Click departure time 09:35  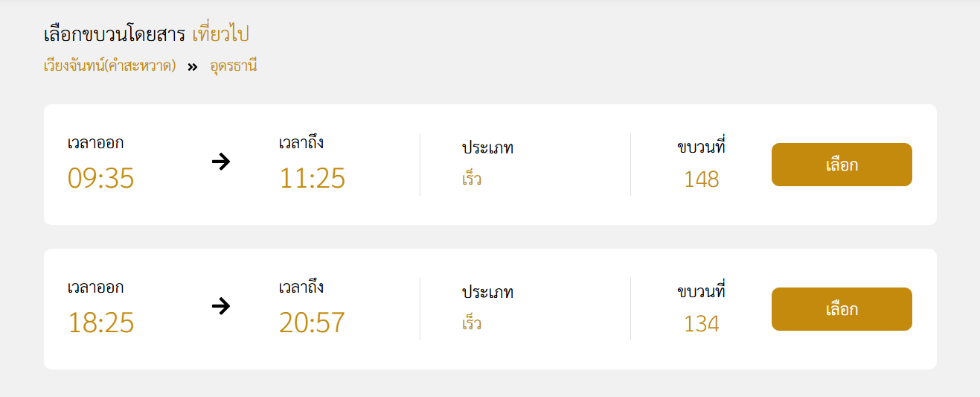click(x=101, y=179)
